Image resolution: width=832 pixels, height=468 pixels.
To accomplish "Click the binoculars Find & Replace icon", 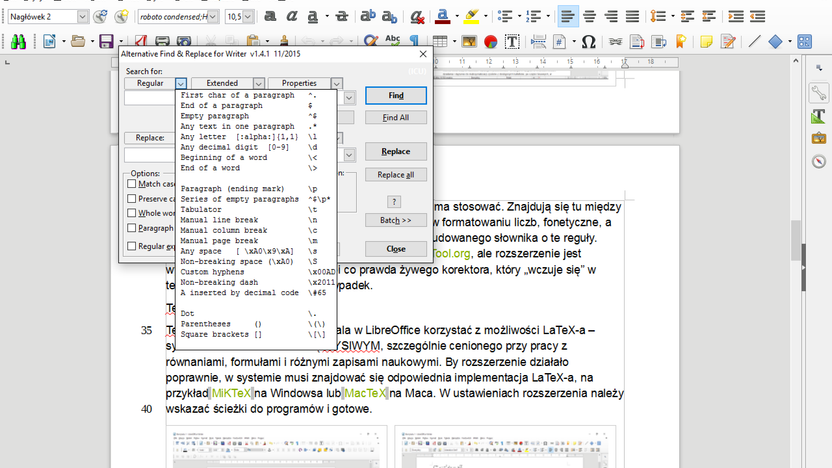I will (18, 41).
